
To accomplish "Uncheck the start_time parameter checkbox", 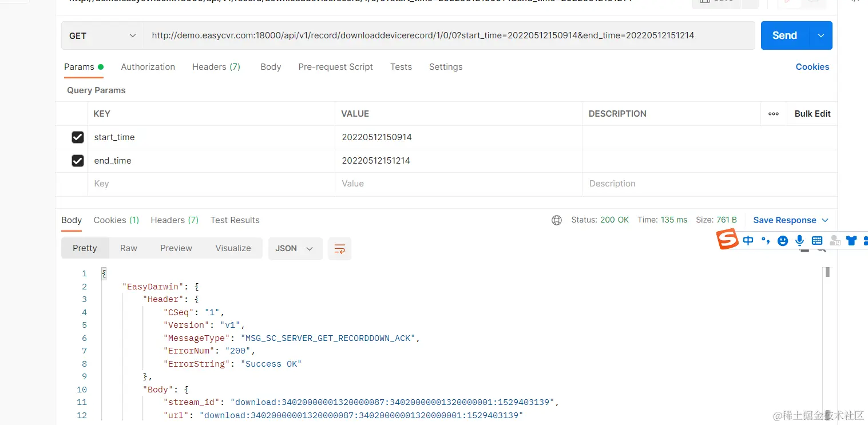I will click(78, 137).
